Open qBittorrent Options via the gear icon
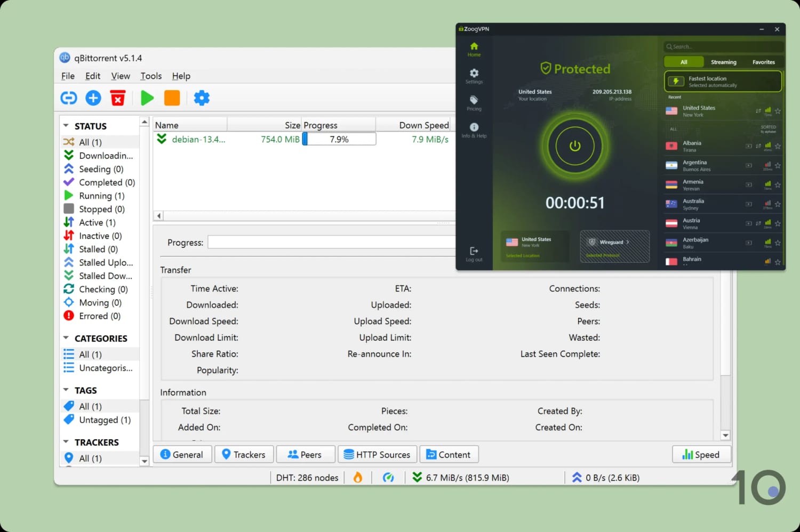Screen dimensions: 800x532 click(202, 98)
